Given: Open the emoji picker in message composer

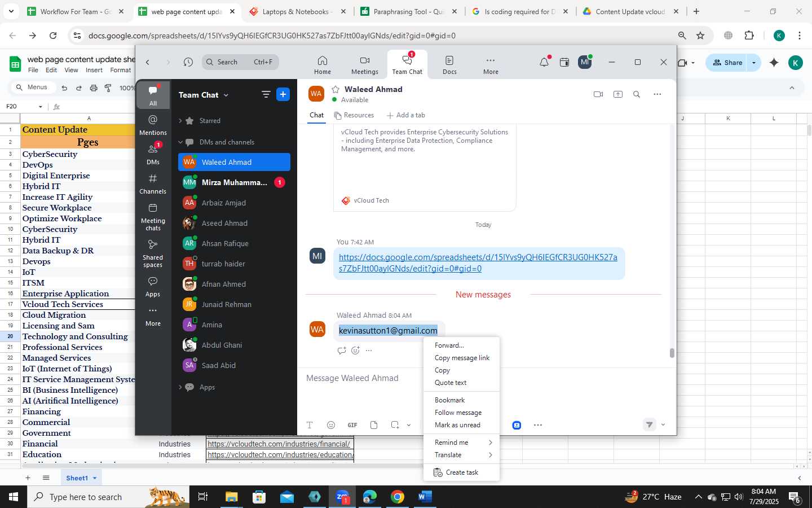Looking at the screenshot, I should tap(331, 425).
